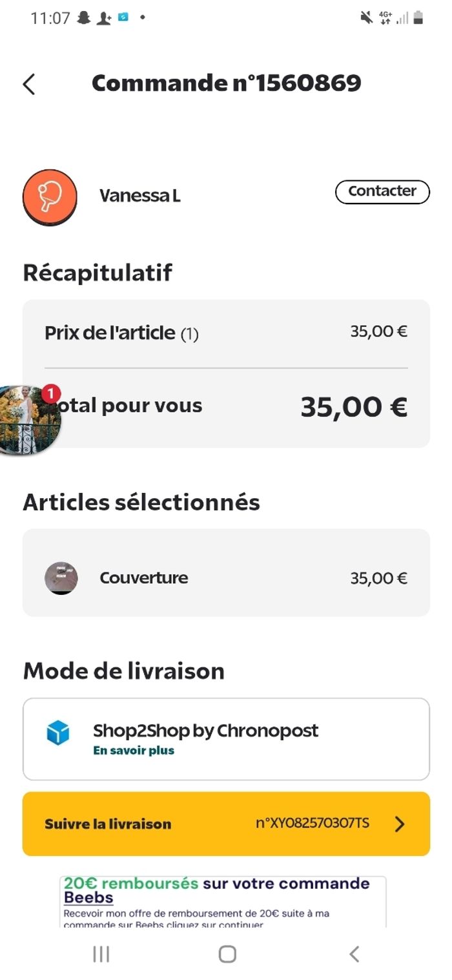Expand the Mode de livraison card
This screenshot has width=452, height=980.
coord(226,738)
